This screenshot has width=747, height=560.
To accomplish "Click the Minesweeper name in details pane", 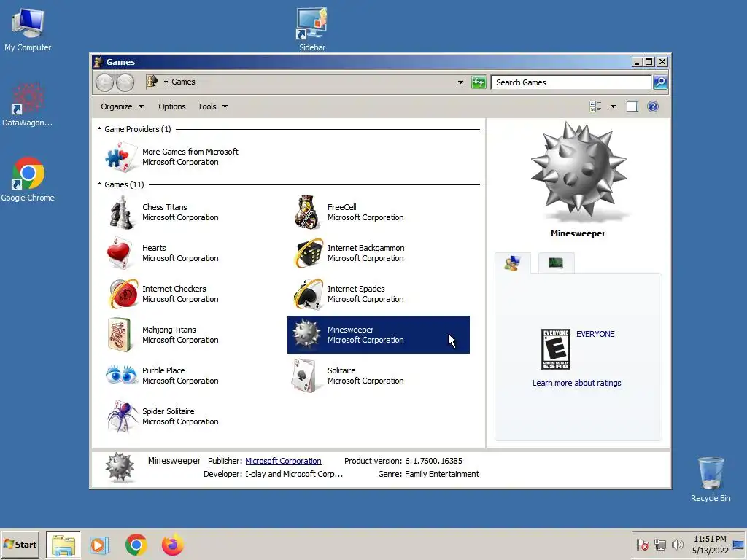I will pyautogui.click(x=174, y=461).
